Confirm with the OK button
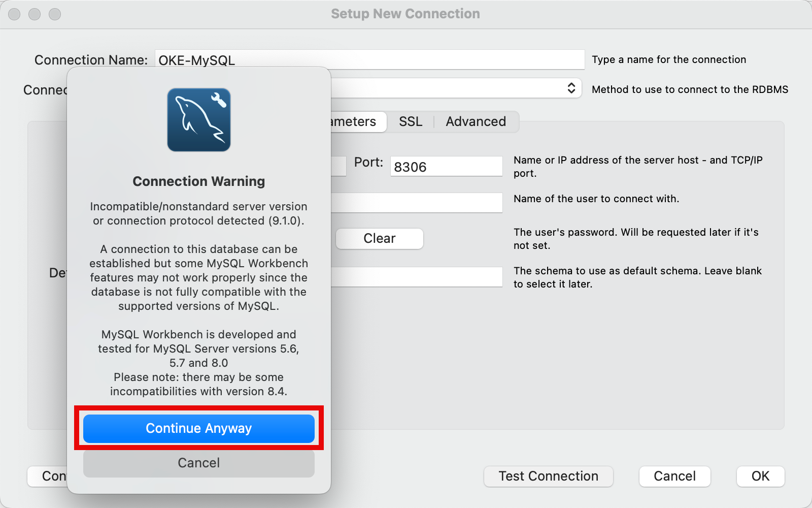812x508 pixels. tap(760, 476)
